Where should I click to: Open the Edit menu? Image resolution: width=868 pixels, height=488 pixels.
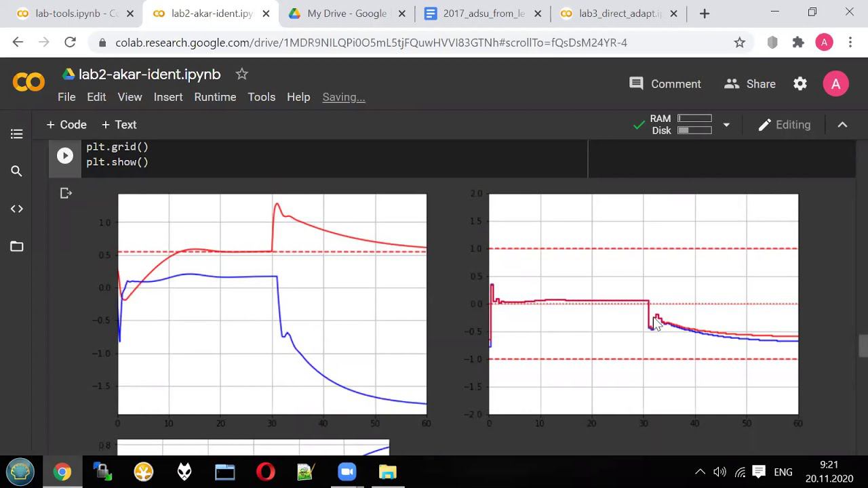click(96, 97)
